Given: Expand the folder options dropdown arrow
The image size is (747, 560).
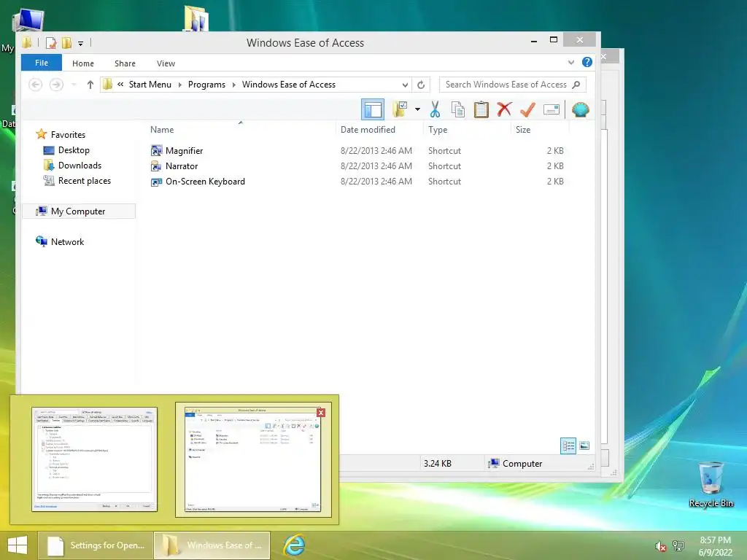Looking at the screenshot, I should click(x=417, y=109).
